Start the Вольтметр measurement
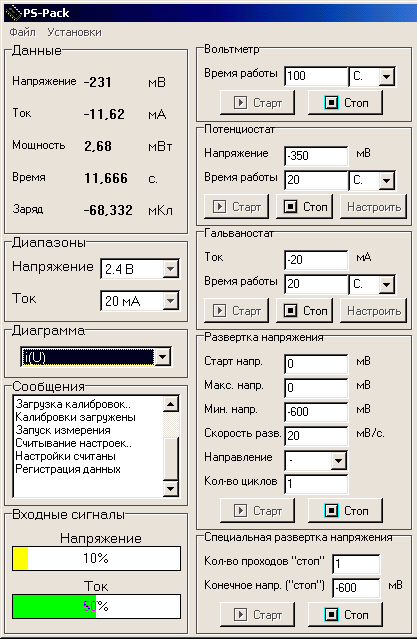The width and height of the screenshot is (417, 639). [257, 103]
